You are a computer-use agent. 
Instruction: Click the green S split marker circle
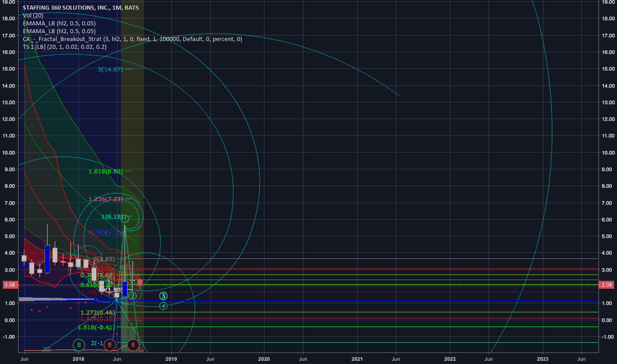coord(79,345)
